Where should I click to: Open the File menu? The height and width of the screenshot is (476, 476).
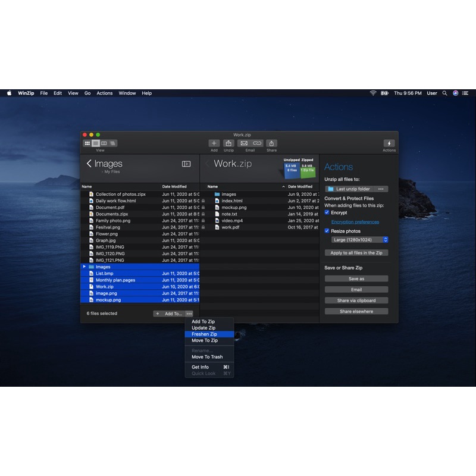[x=43, y=93]
